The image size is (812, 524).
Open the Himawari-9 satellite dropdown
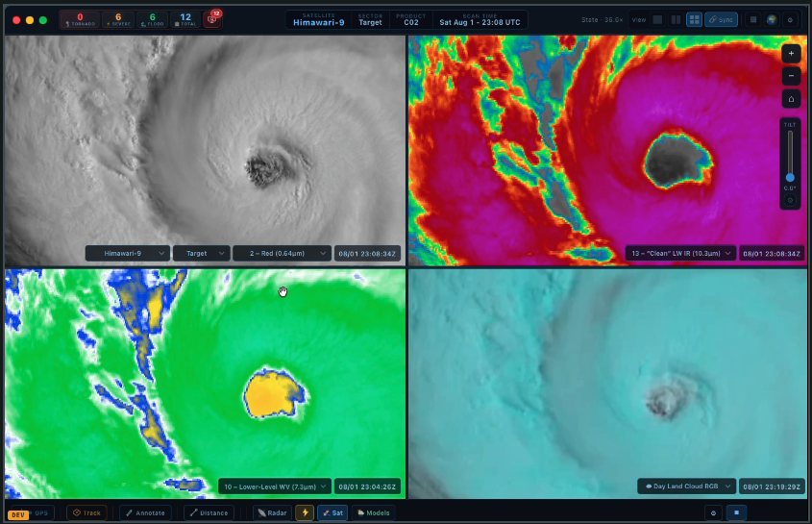(128, 254)
